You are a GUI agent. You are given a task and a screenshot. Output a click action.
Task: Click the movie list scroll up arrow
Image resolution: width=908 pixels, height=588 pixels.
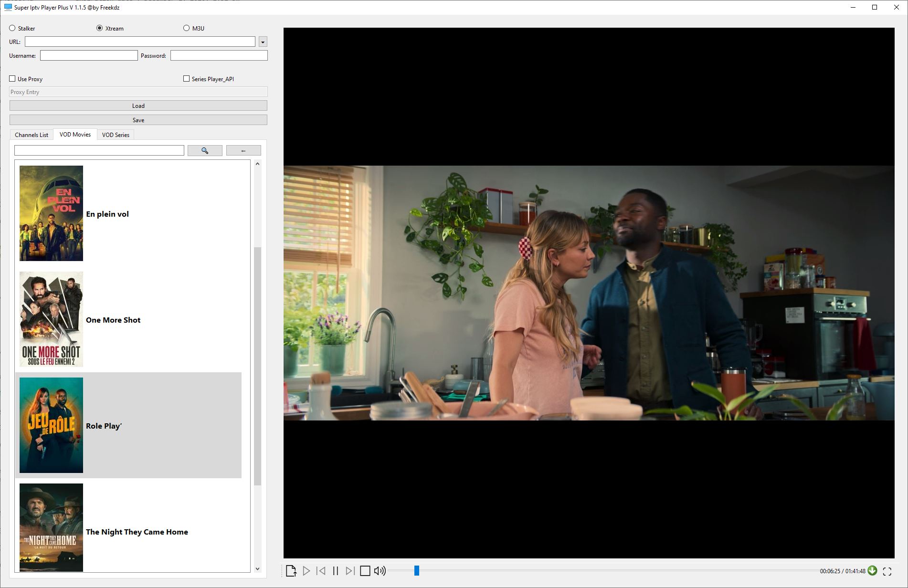pos(258,164)
